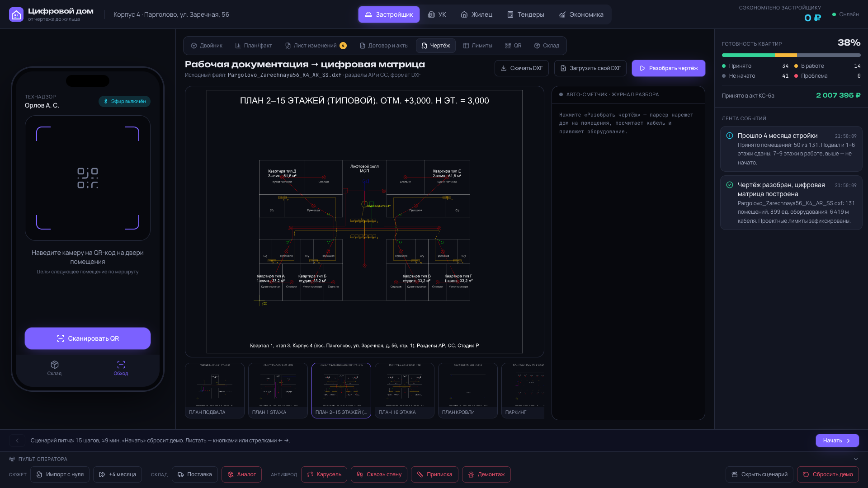The height and width of the screenshot is (488, 868).
Task: Click the Скачать DXF button
Action: pos(522,68)
